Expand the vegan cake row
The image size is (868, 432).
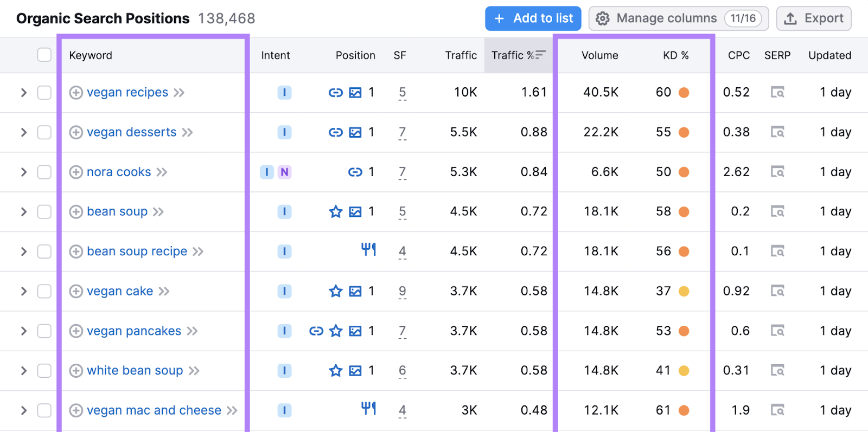click(23, 292)
